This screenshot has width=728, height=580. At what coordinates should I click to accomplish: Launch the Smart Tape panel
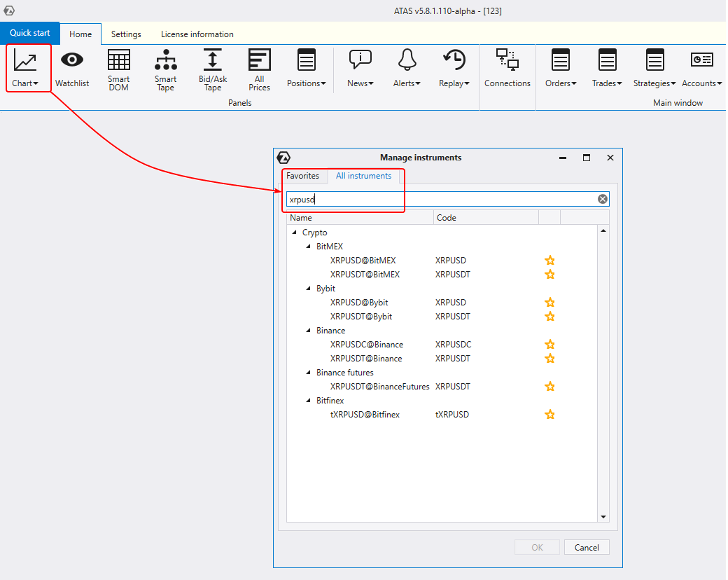click(165, 69)
